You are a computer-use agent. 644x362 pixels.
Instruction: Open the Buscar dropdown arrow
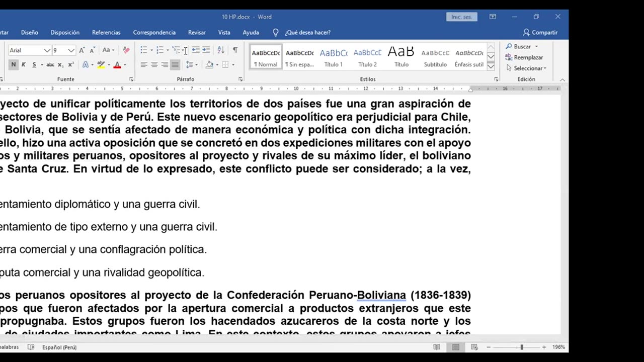(536, 47)
